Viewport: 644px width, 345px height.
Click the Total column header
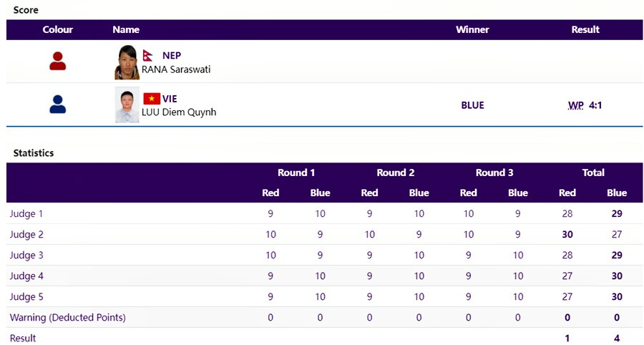[x=593, y=172]
